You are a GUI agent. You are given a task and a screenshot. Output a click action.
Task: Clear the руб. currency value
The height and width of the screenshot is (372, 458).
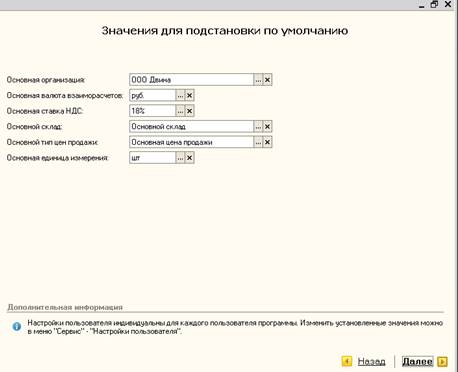189,95
